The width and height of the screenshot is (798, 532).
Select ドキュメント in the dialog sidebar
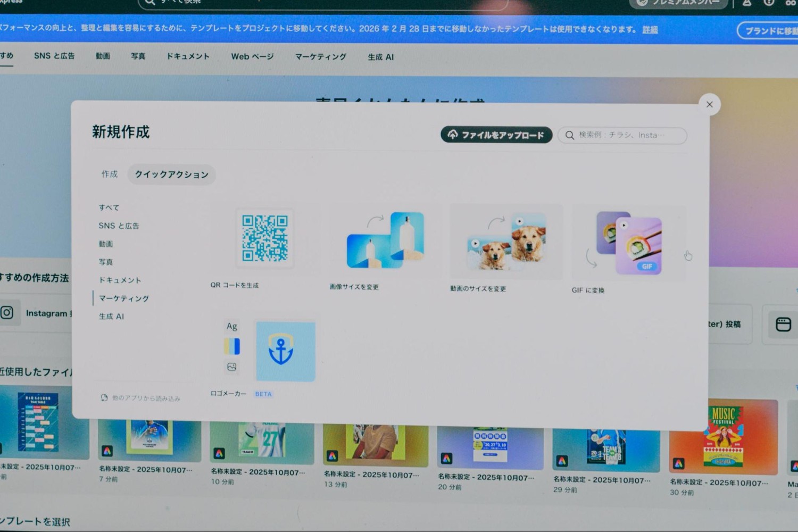[120, 280]
